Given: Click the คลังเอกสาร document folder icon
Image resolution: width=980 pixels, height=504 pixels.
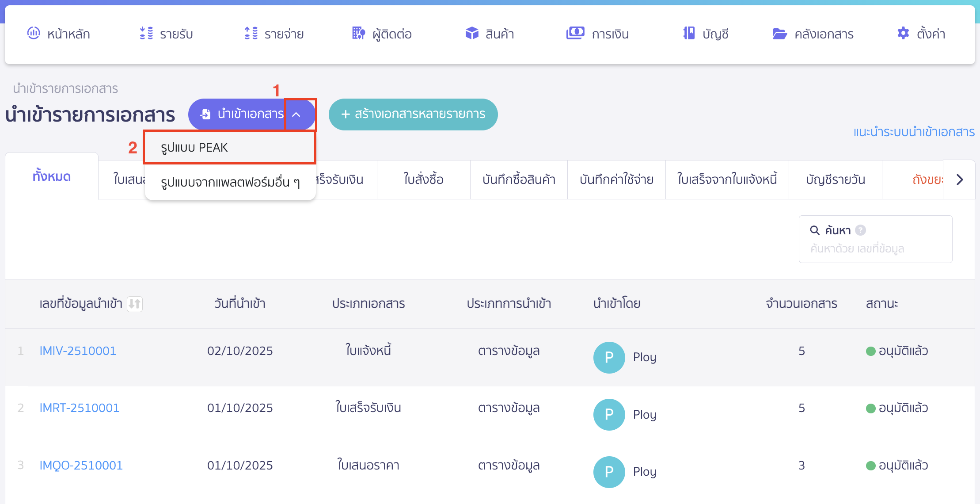Looking at the screenshot, I should pos(781,33).
